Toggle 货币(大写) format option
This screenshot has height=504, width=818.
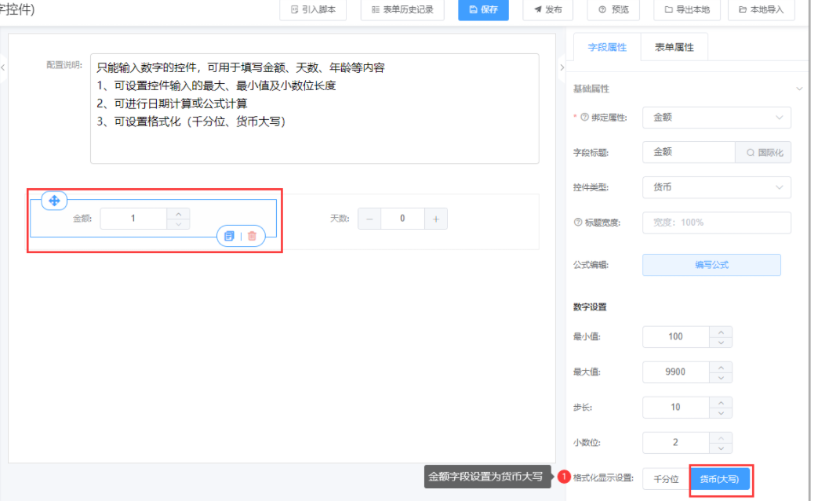tap(720, 479)
